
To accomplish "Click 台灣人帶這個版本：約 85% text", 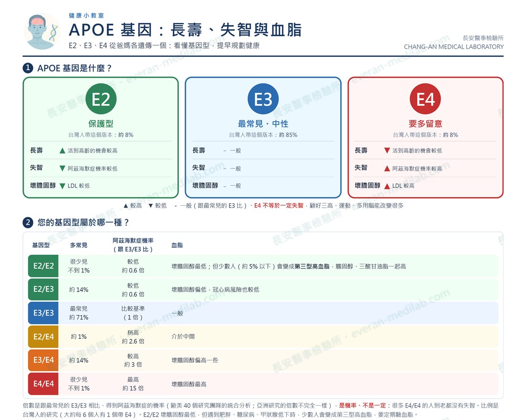I will pos(263,135).
